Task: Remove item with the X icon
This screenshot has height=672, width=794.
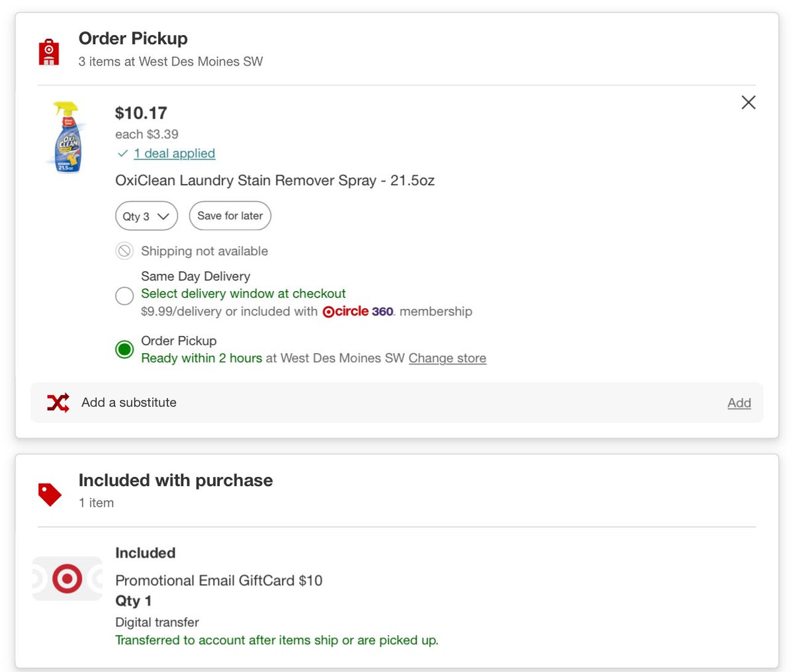Action: pyautogui.click(x=748, y=103)
